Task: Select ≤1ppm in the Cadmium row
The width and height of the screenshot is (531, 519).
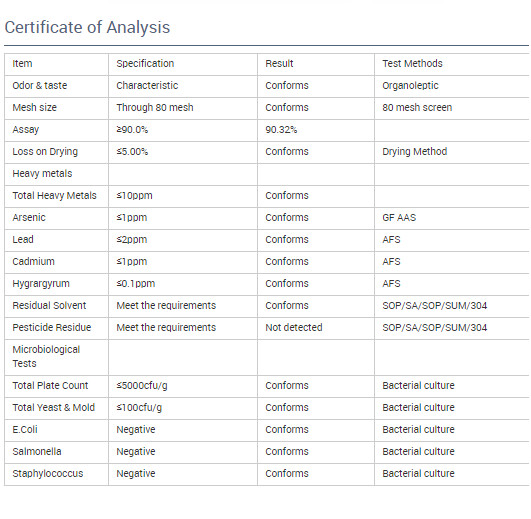Action: pyautogui.click(x=132, y=262)
